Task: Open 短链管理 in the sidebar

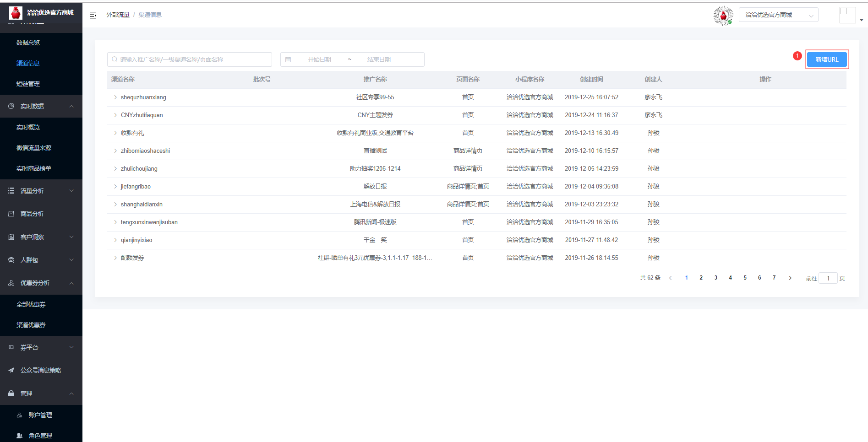Action: pos(28,84)
